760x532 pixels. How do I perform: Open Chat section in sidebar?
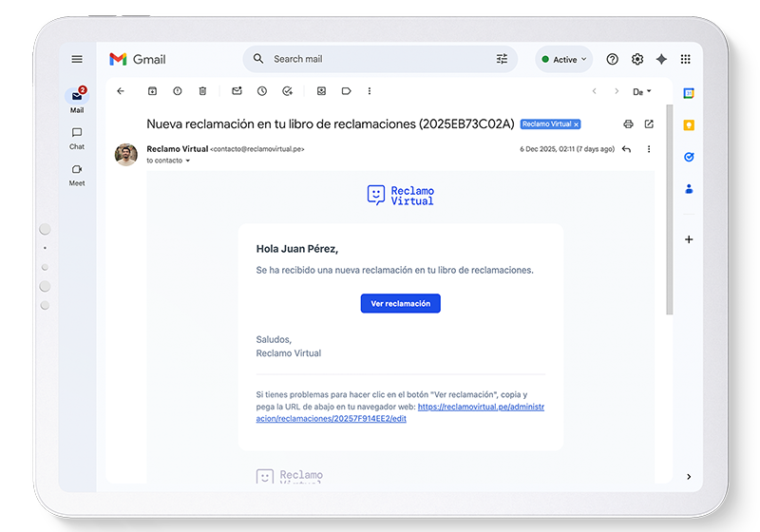tap(77, 139)
